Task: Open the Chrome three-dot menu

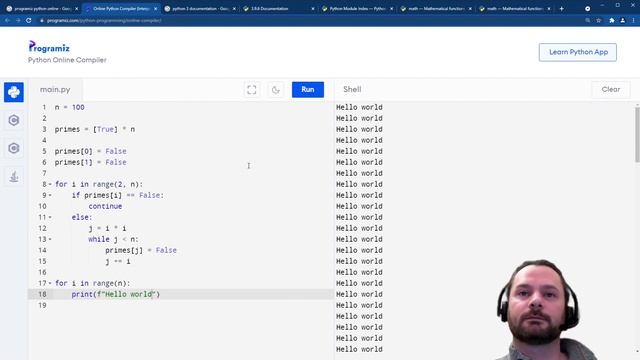Action: [633, 20]
